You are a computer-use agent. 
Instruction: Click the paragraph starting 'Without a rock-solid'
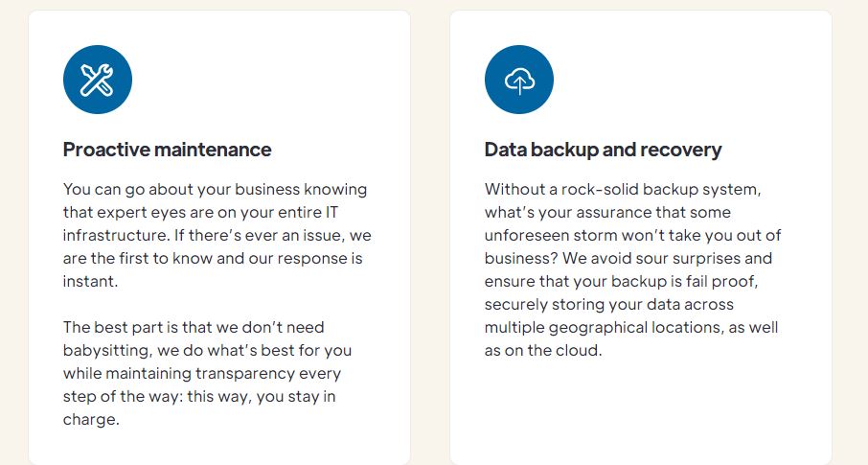point(631,269)
